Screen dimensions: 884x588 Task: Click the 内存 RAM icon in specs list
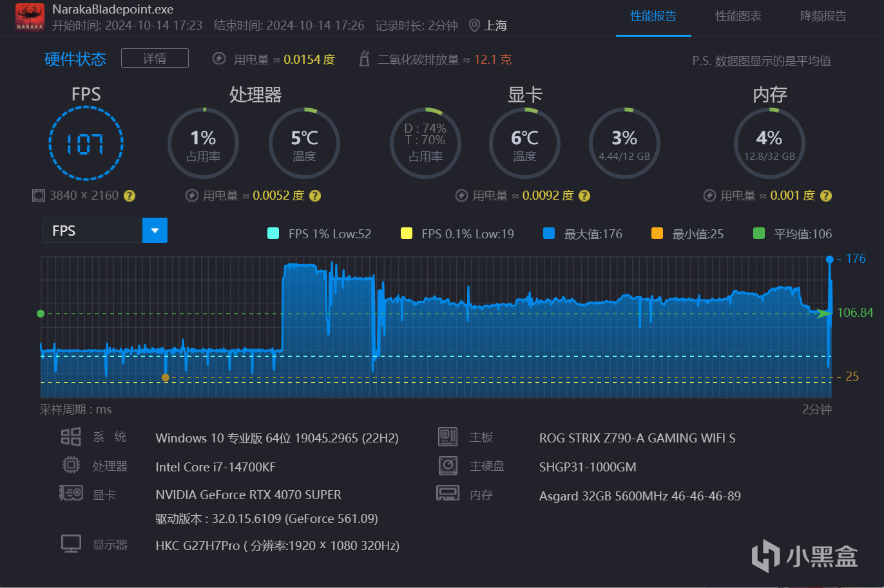point(448,494)
